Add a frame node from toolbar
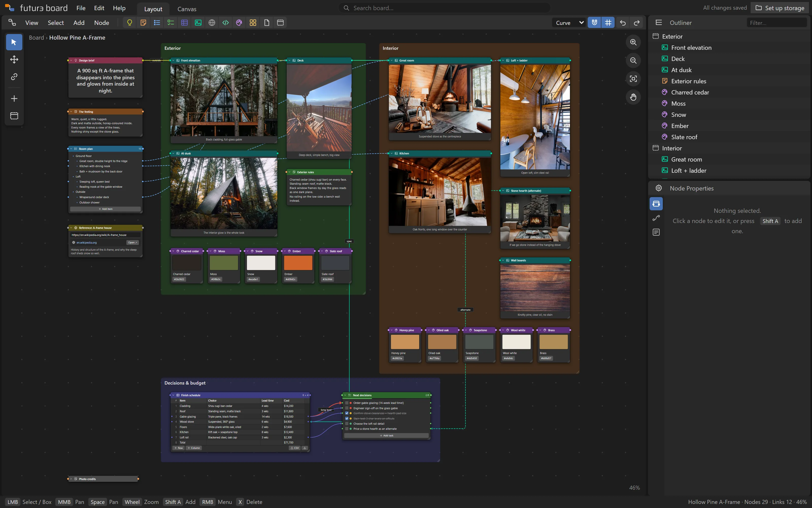This screenshot has height=508, width=812. click(280, 23)
